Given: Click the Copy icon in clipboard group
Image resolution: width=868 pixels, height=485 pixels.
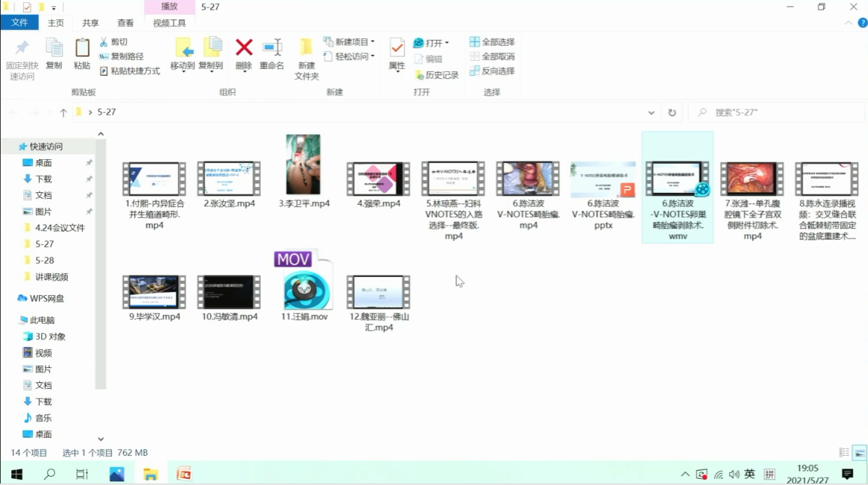Looking at the screenshot, I should point(54,53).
